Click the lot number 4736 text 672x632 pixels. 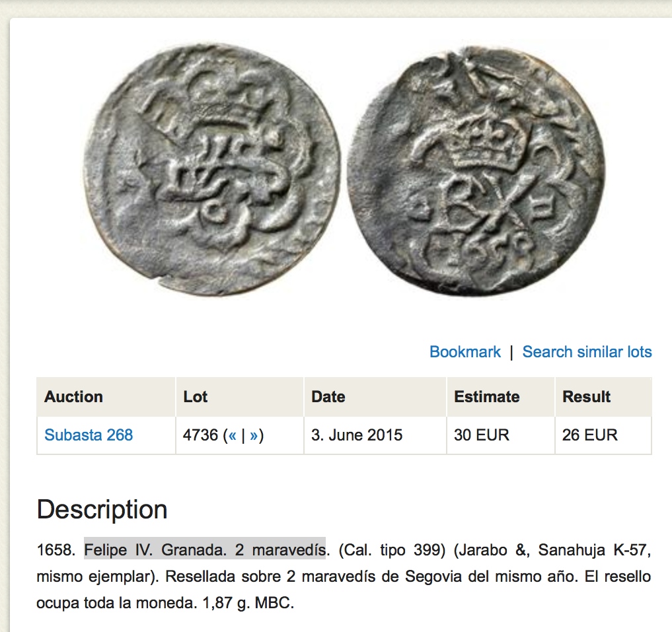click(x=201, y=435)
